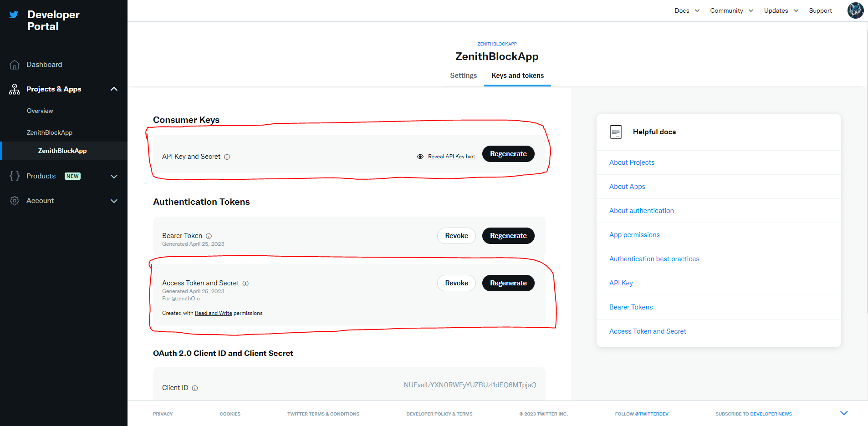868x426 pixels.
Task: Open the API Key doc link
Action: [621, 283]
